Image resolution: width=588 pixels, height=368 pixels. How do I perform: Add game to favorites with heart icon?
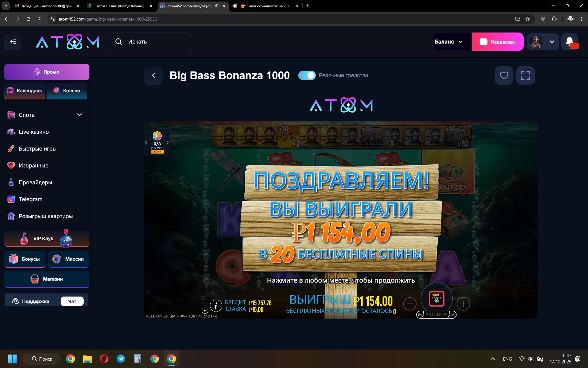point(504,75)
